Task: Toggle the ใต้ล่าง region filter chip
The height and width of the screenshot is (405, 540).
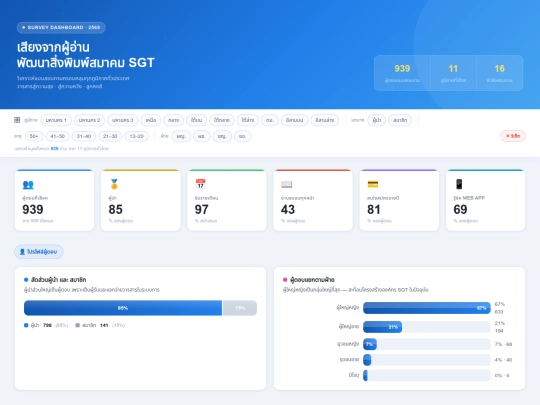Action: (248, 120)
